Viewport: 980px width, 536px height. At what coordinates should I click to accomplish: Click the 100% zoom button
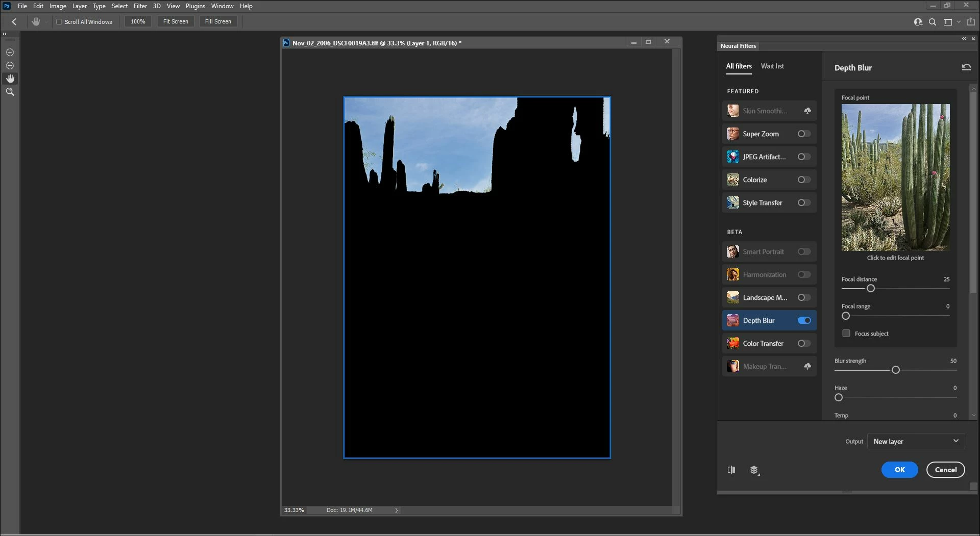tap(138, 21)
